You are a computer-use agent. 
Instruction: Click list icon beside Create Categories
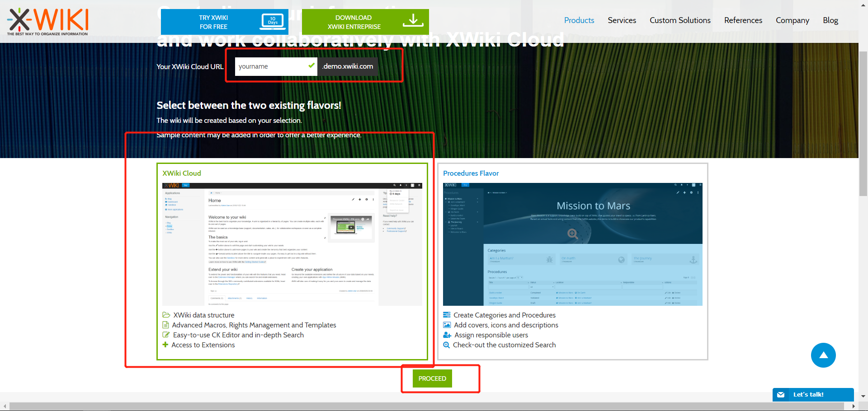coord(447,315)
